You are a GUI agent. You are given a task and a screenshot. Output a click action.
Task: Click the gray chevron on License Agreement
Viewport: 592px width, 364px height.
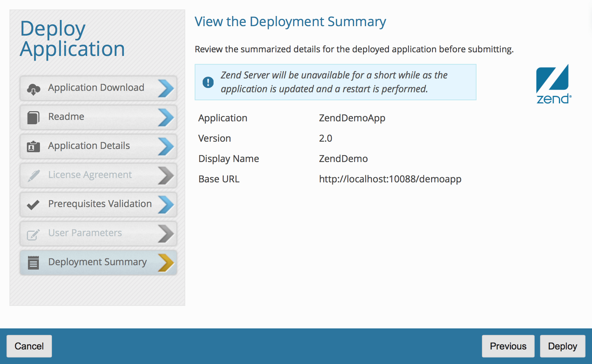(x=166, y=175)
